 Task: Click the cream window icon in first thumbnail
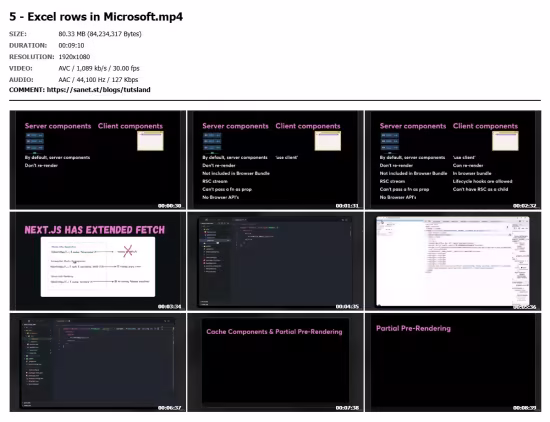pyautogui.click(x=150, y=141)
